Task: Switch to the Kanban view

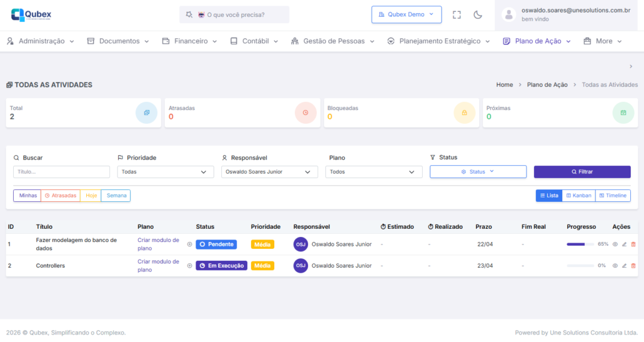Action: 579,196
